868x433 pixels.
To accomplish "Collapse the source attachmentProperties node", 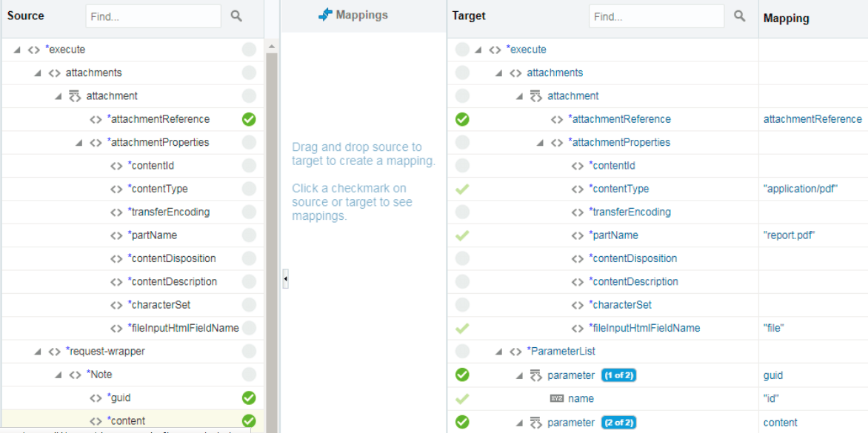I will coord(79,143).
